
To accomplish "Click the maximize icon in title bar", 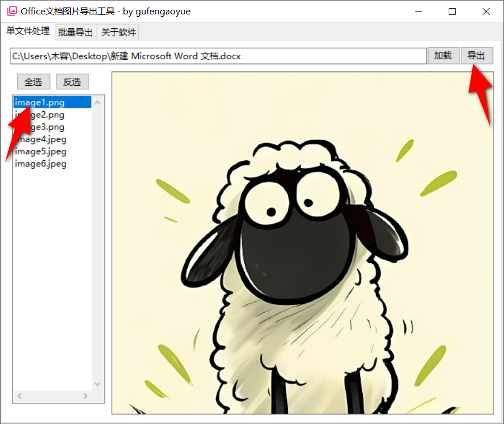I will coord(452,12).
